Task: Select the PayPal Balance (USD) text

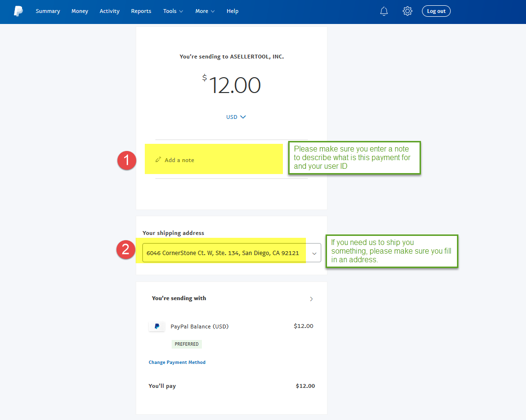Action: (x=199, y=327)
